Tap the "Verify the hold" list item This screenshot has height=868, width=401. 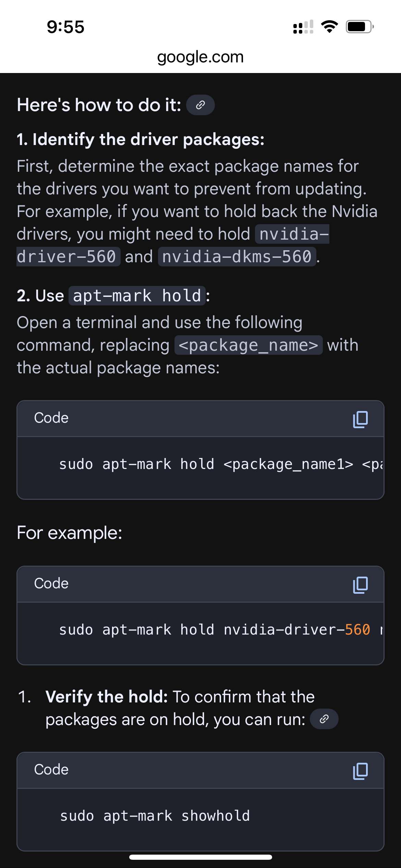(x=180, y=708)
